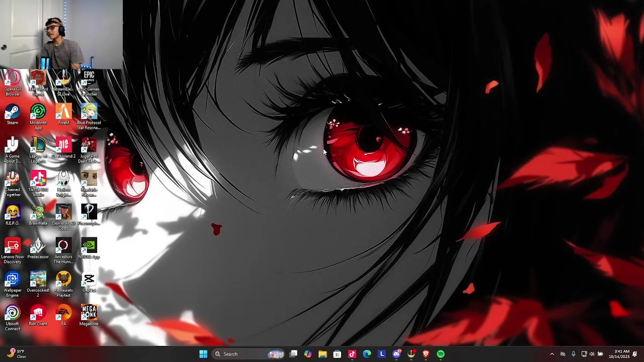The image size is (644, 362).
Task: Select the Ancestors The Humankind icon
Action: click(x=63, y=251)
